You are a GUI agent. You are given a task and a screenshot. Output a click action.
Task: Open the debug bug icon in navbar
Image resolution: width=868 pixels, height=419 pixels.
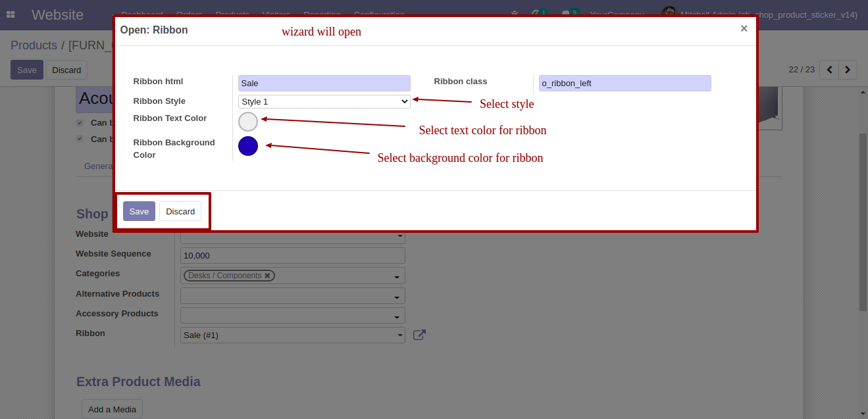coord(515,14)
